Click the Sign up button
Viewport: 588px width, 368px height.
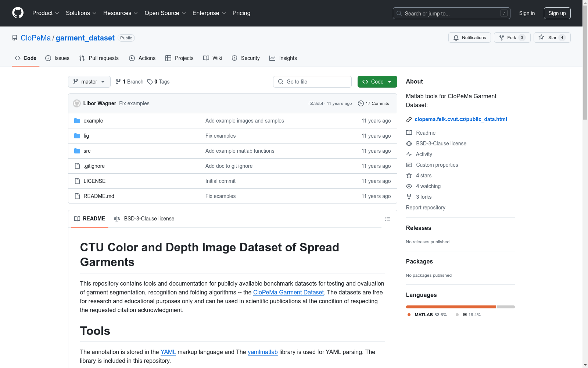pyautogui.click(x=557, y=13)
